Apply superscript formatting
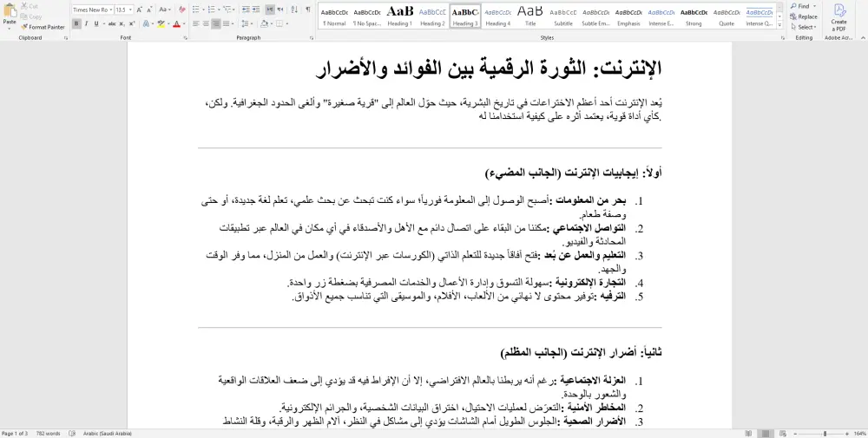Image resolution: width=868 pixels, height=438 pixels. click(132, 23)
